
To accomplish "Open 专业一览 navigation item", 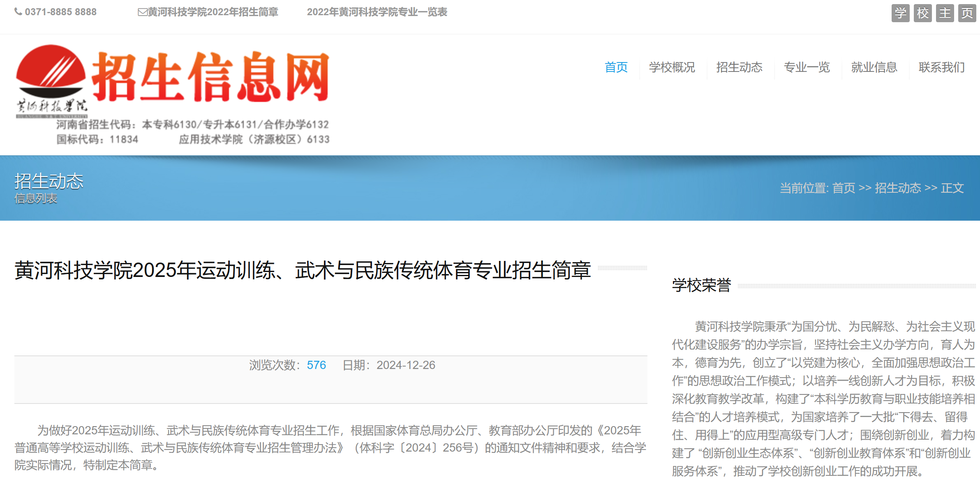I will click(x=807, y=67).
